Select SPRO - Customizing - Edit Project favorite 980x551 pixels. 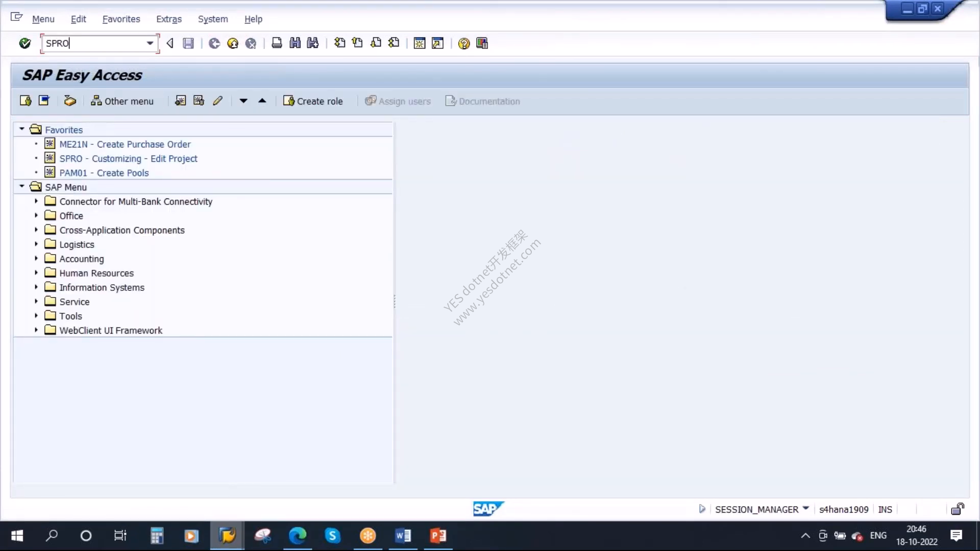[x=128, y=159]
